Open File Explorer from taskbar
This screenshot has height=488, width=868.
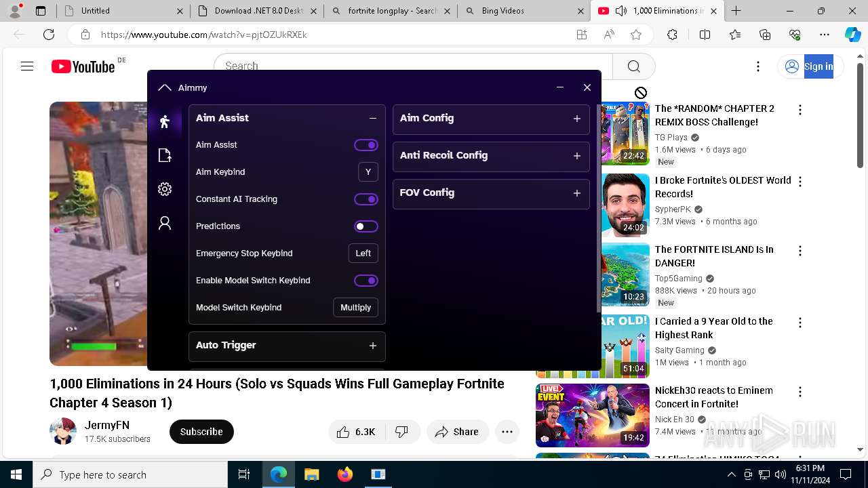pyautogui.click(x=311, y=474)
